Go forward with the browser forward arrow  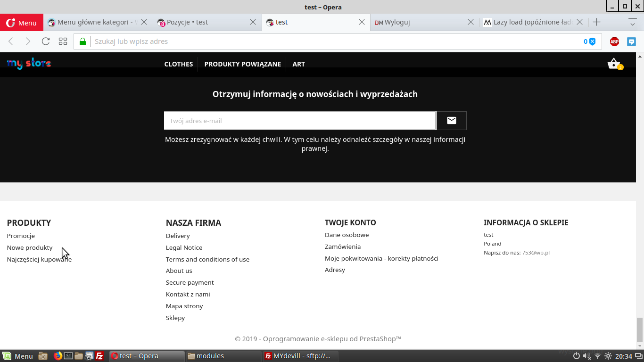click(x=28, y=41)
